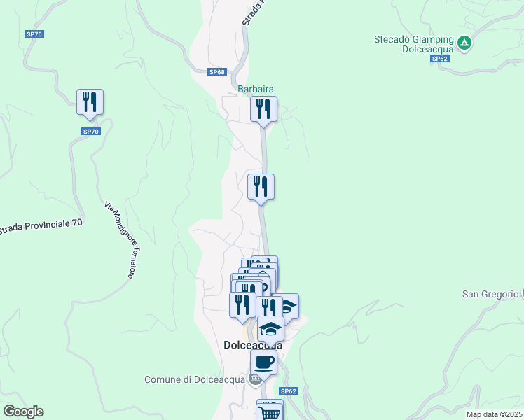The height and width of the screenshot is (420, 524).
Task: Click the Strada Provinciale 70 road label
Action: (x=40, y=226)
